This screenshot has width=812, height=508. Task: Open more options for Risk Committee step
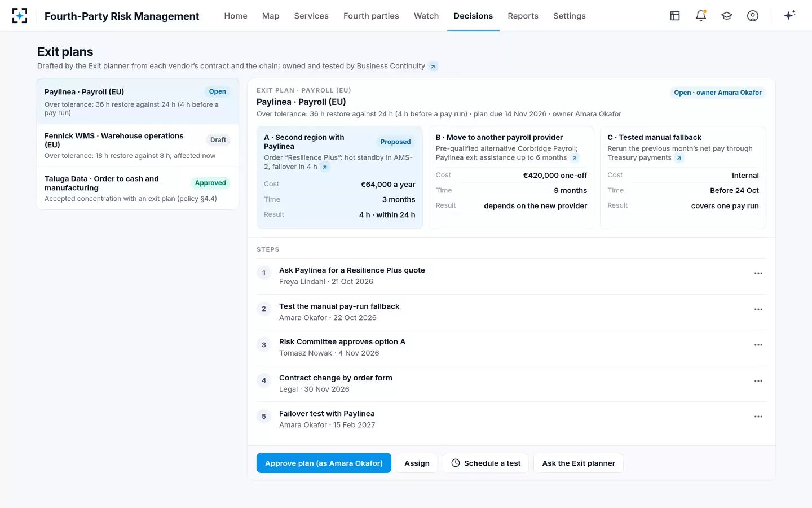[758, 345]
